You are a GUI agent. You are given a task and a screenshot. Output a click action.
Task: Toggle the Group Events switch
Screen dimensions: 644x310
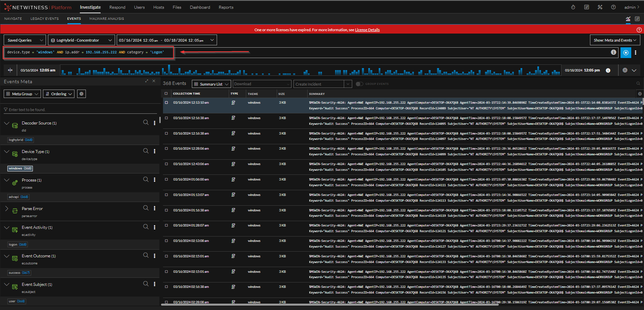coord(359,84)
